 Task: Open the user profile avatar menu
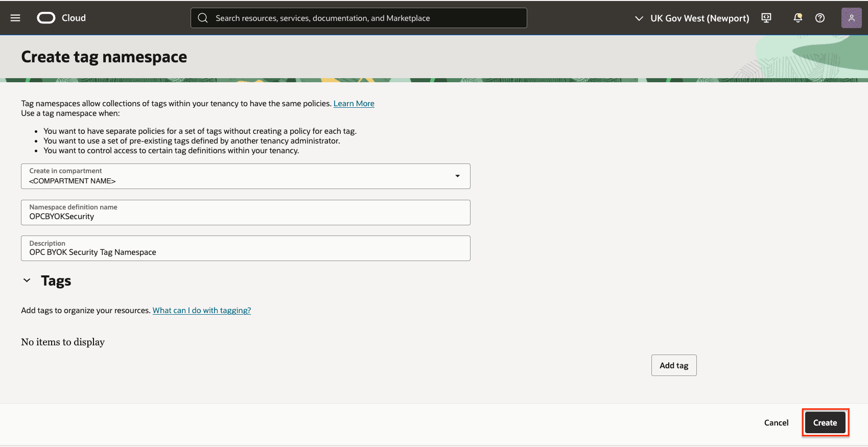click(x=851, y=18)
